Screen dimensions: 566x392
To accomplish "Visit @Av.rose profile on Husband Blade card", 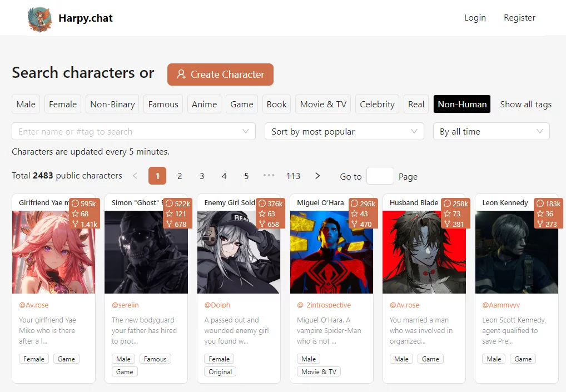I will (404, 305).
